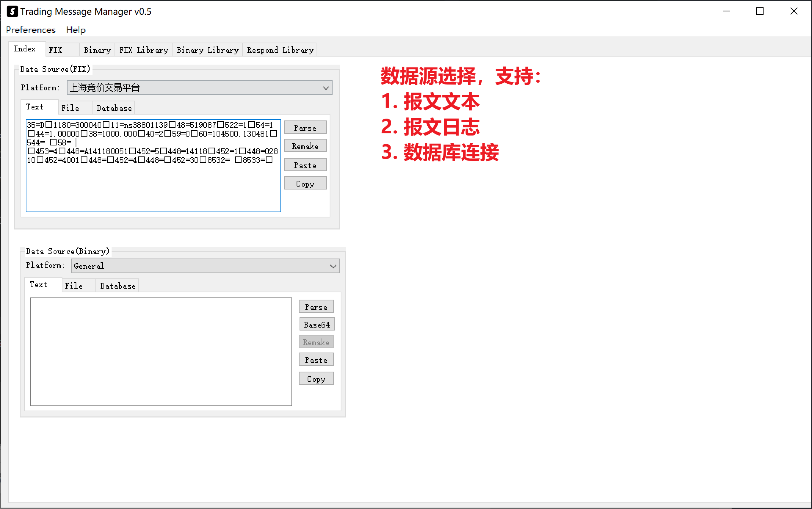The image size is (812, 509).
Task: Open the Help menu
Action: tap(76, 30)
